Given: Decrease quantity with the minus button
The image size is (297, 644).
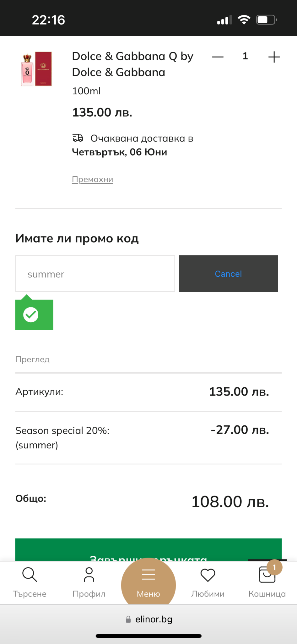Looking at the screenshot, I should (x=218, y=57).
